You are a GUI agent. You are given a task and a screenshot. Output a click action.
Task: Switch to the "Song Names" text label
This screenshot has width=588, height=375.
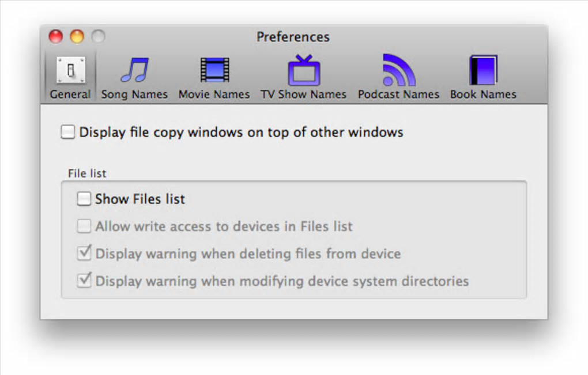point(134,94)
